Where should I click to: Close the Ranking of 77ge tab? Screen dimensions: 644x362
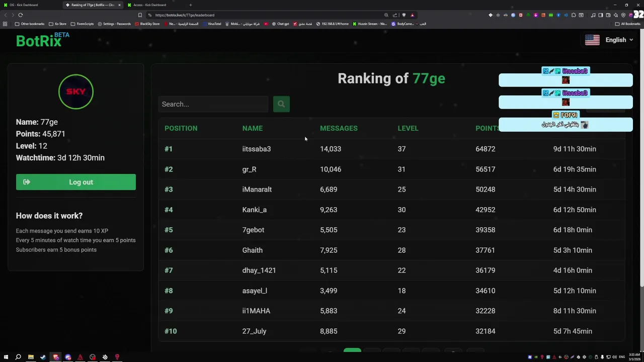[x=119, y=5]
